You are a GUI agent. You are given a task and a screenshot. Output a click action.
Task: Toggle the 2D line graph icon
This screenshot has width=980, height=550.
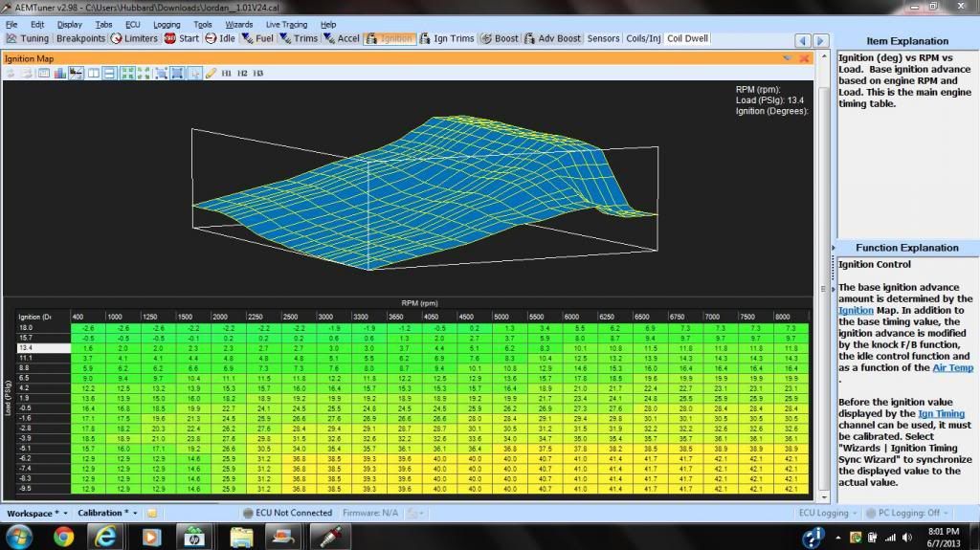77,73
